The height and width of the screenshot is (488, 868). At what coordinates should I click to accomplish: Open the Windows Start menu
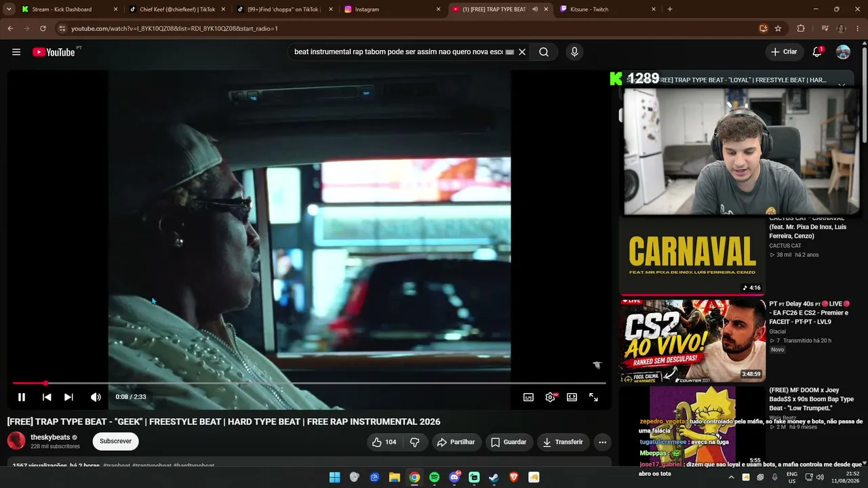click(x=334, y=477)
